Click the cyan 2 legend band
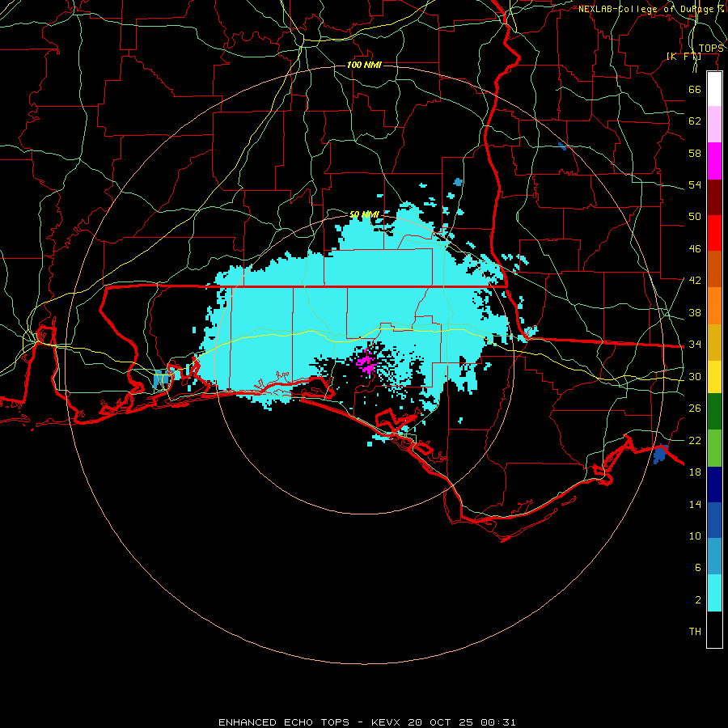Viewport: 728px width, 728px height. click(714, 593)
